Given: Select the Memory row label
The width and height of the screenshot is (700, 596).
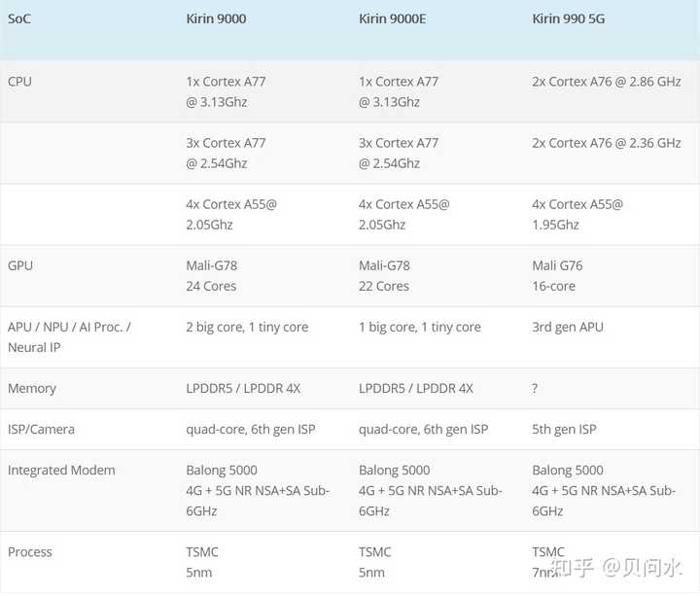Looking at the screenshot, I should coord(32,388).
